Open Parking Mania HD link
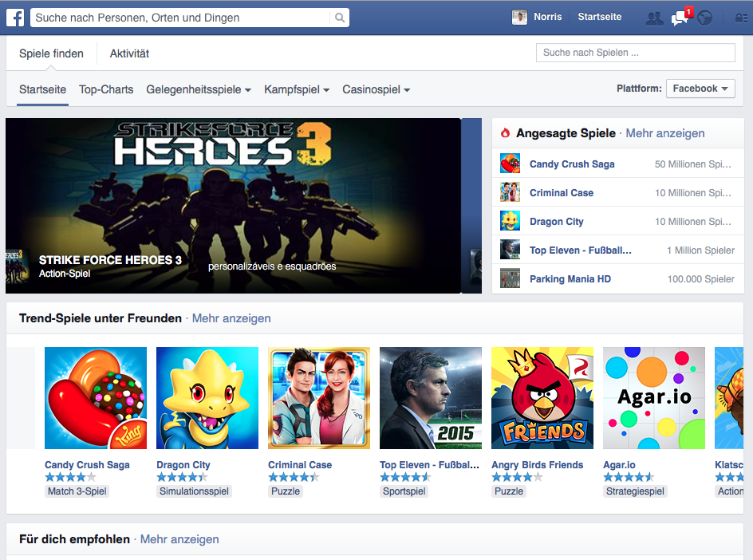 [570, 279]
